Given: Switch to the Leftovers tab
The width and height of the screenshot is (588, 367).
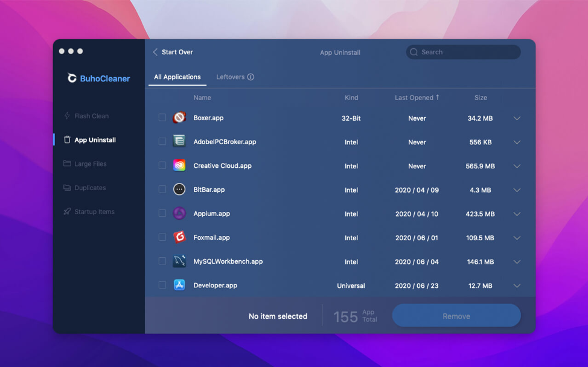Looking at the screenshot, I should [230, 77].
